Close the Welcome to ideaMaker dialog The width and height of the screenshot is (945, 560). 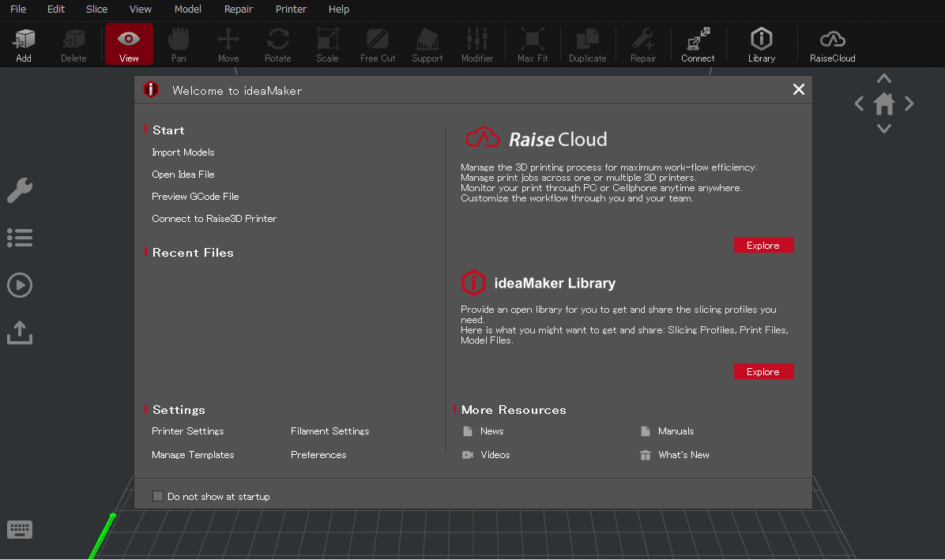[x=799, y=89]
